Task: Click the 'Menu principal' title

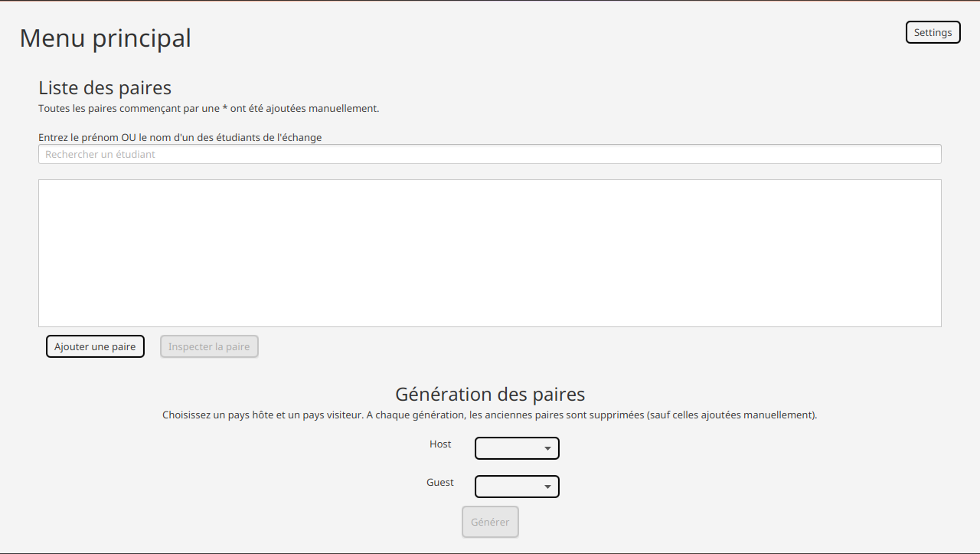Action: (105, 38)
